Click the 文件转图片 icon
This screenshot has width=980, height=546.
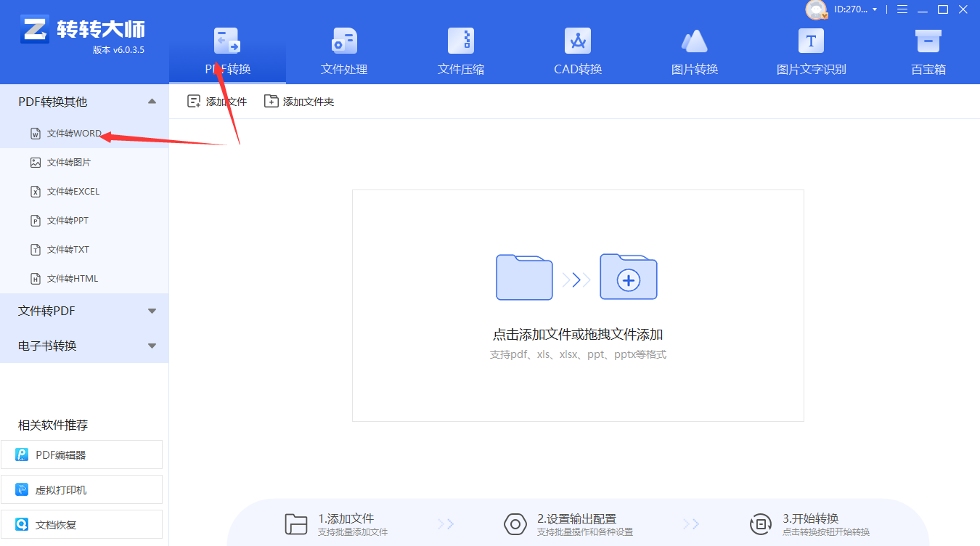tap(36, 163)
